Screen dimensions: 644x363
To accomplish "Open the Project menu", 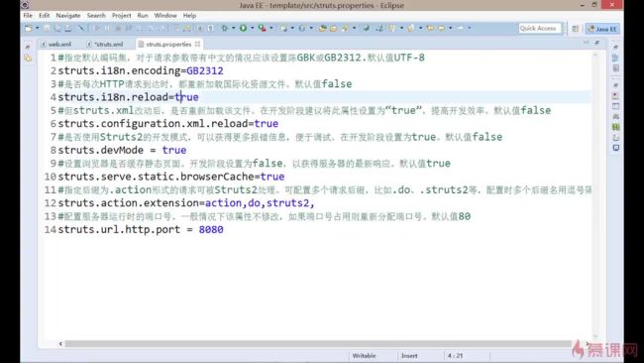I will pos(122,16).
